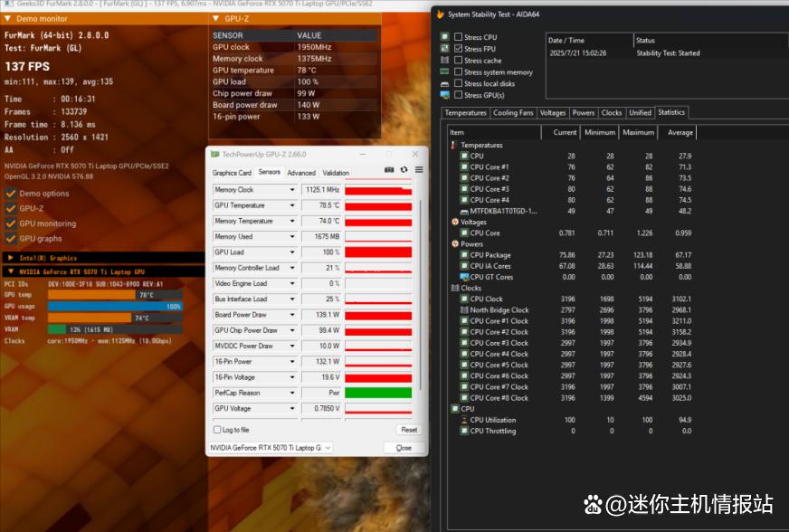Click the orange GPU temp bar in FurMark
The height and width of the screenshot is (532, 789).
[x=91, y=295]
